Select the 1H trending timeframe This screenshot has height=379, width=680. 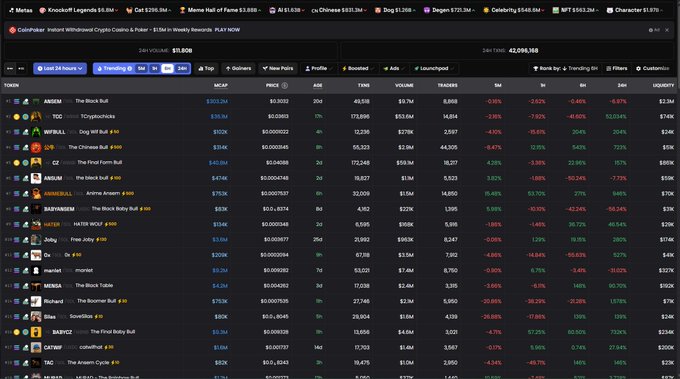tap(154, 69)
